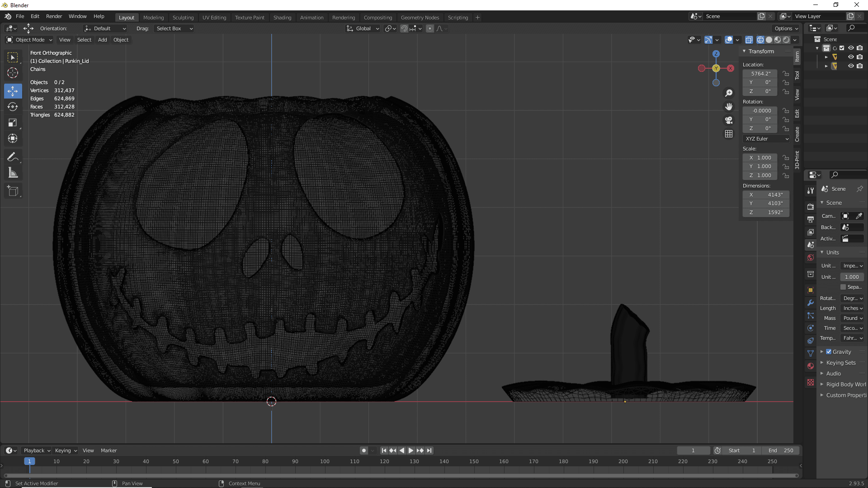Click the End frame 250 field

781,450
